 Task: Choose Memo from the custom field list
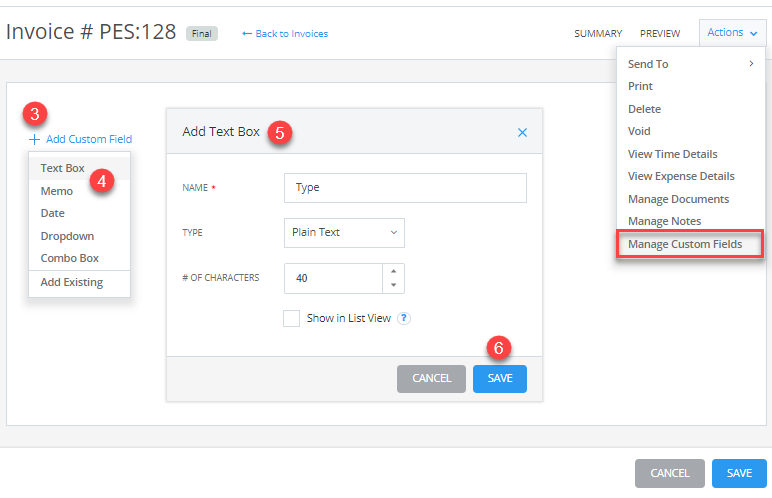click(79, 191)
